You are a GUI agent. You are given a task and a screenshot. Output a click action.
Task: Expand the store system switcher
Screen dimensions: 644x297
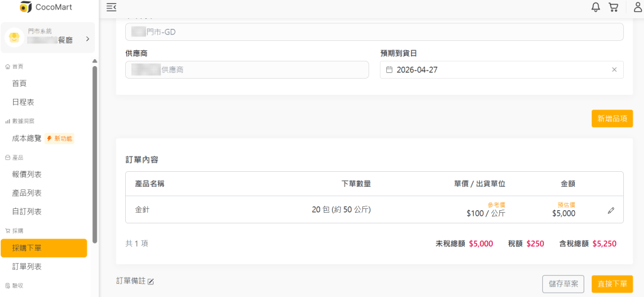pyautogui.click(x=87, y=39)
